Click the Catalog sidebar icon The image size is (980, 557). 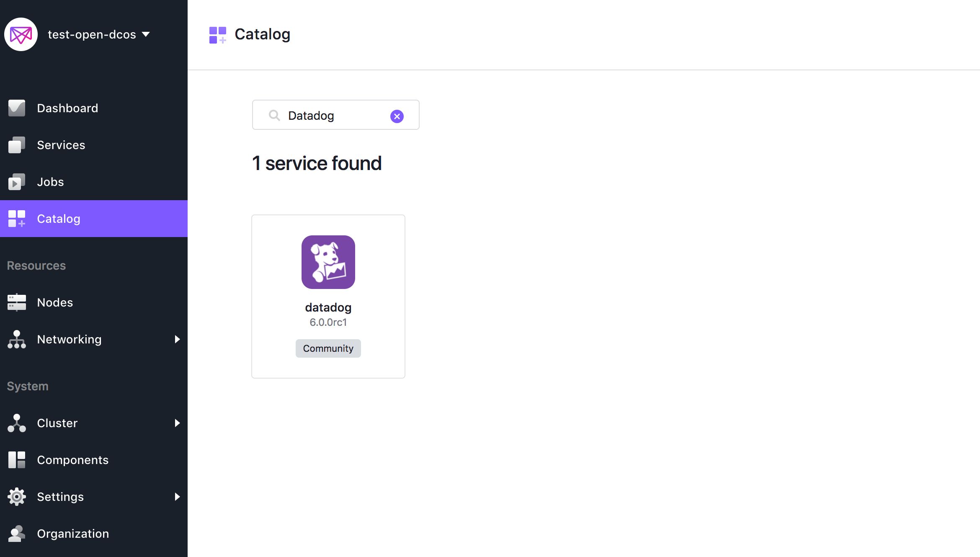click(17, 218)
